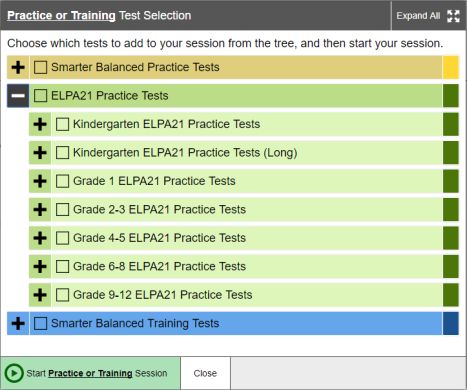The image size is (467, 390).
Task: Expand Grade 1 ELPA21 Practice Tests
Action: point(40,181)
